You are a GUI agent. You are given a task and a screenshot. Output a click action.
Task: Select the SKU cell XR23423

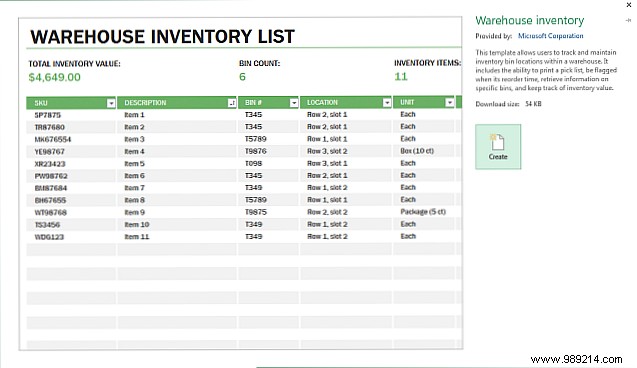pos(50,164)
